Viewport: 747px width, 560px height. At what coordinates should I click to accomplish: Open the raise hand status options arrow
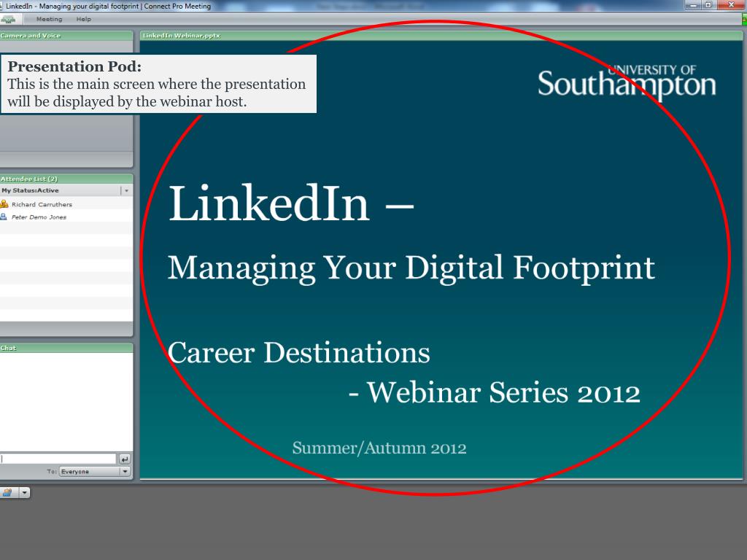pos(24,492)
